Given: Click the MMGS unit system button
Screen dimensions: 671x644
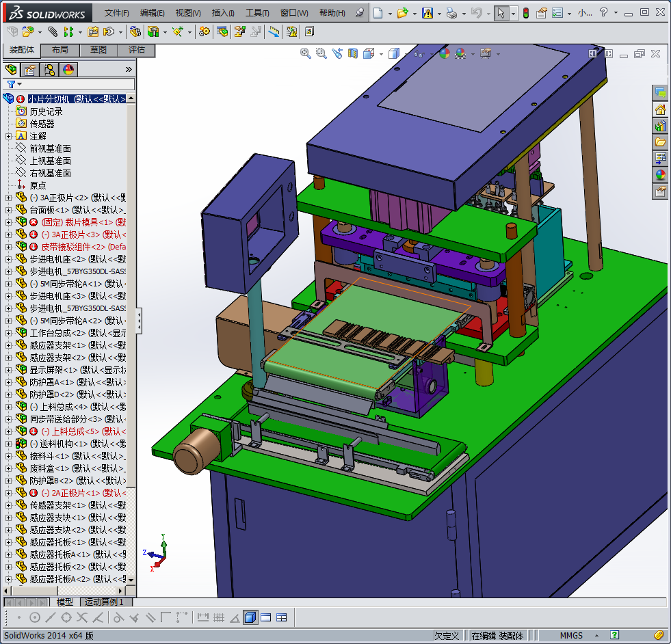Looking at the screenshot, I should pos(571,636).
